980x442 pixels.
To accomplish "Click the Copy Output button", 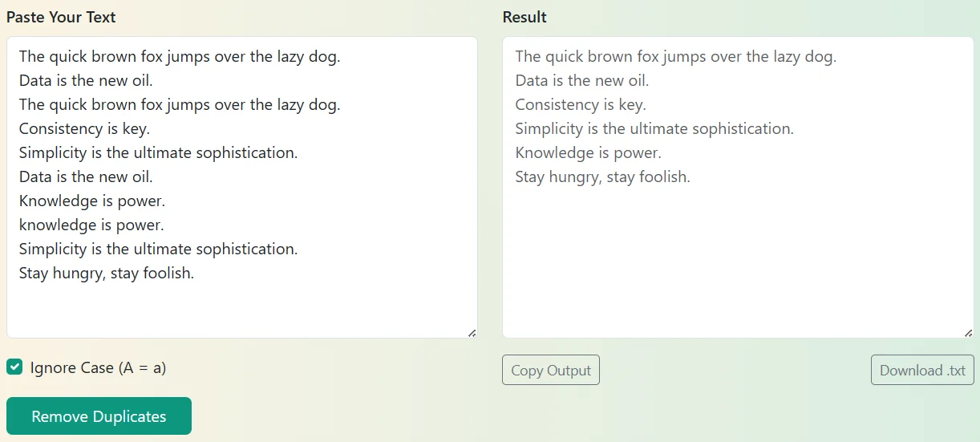I will click(x=551, y=371).
